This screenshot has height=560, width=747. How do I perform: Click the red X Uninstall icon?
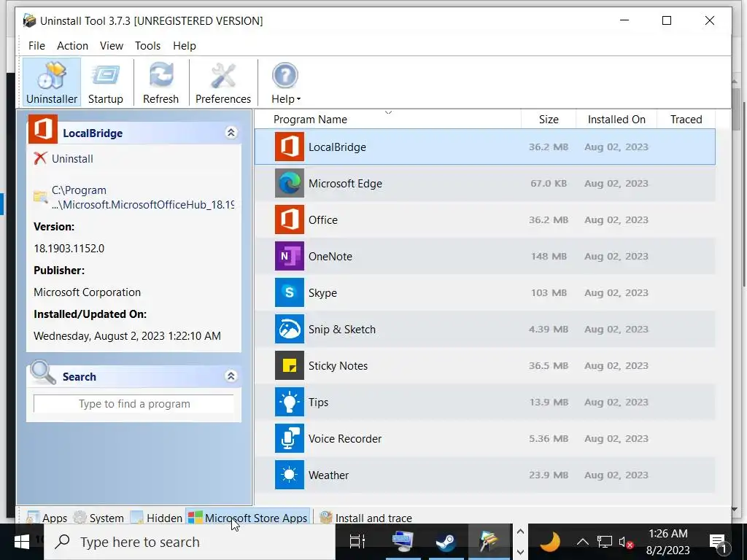click(x=40, y=158)
